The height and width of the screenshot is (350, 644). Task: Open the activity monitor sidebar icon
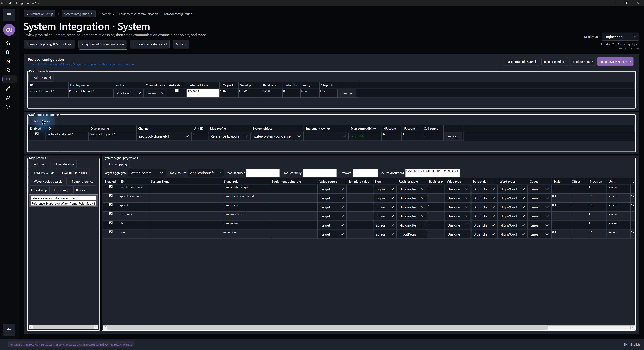(x=8, y=61)
